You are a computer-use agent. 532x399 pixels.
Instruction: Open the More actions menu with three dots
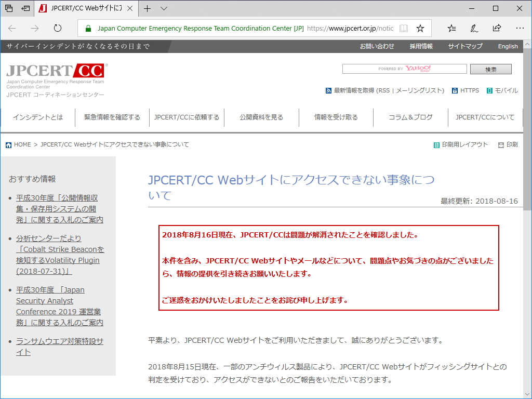click(x=519, y=28)
